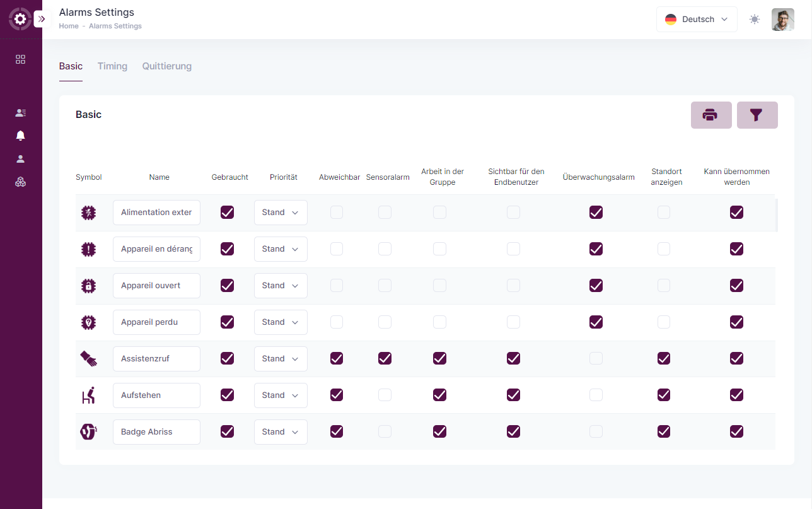This screenshot has width=812, height=509.
Task: Disable Überwachungsalarm for Appareil perdu
Action: click(x=596, y=322)
